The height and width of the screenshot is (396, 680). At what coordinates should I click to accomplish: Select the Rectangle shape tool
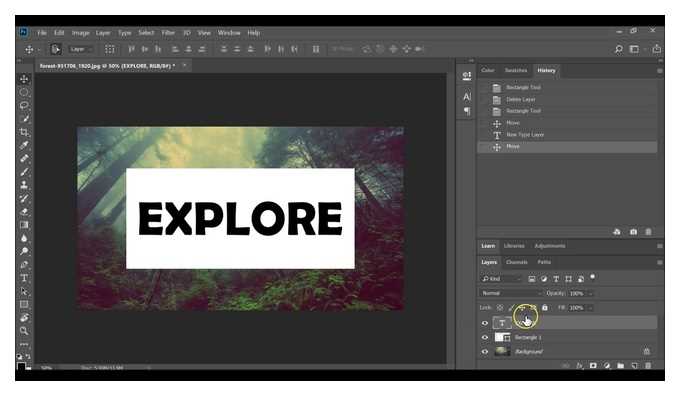point(24,304)
